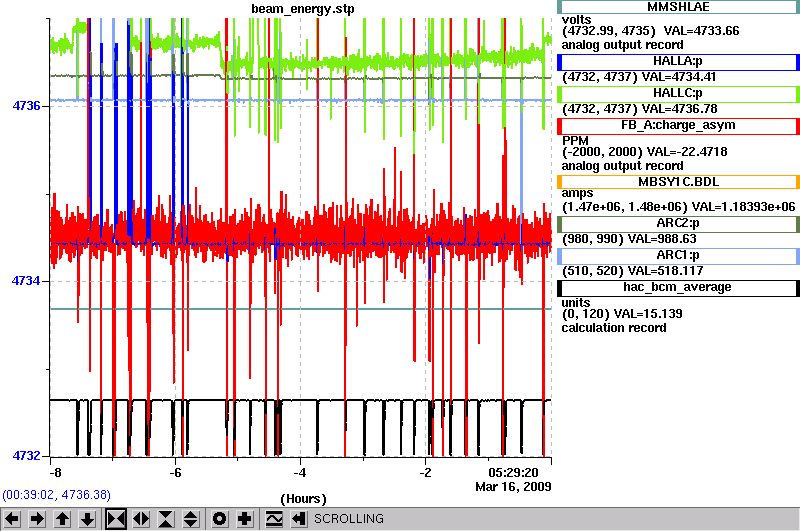Click the cursor readout (00:39:02, 4736.38)
The width and height of the screenshot is (800, 531).
coord(56,495)
